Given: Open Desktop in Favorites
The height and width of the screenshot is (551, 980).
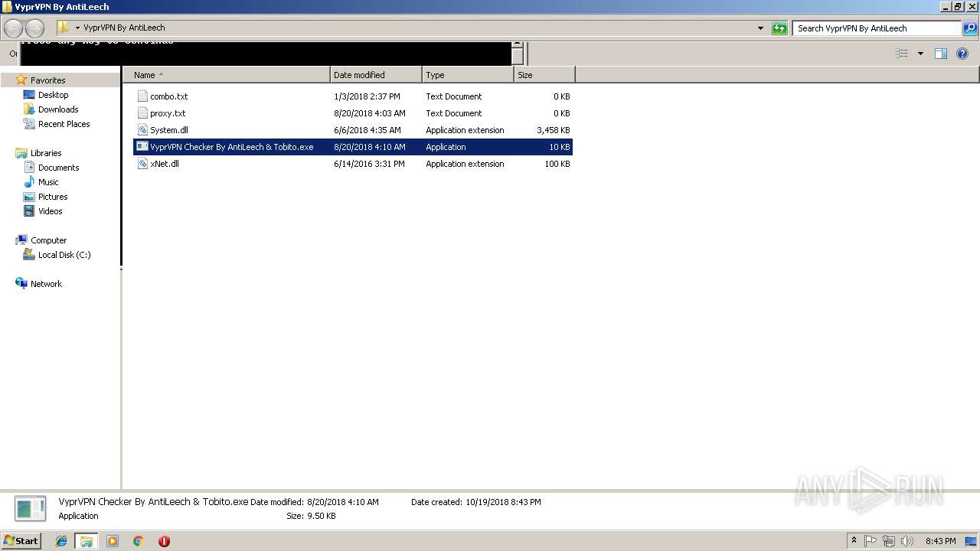Looking at the screenshot, I should [53, 95].
